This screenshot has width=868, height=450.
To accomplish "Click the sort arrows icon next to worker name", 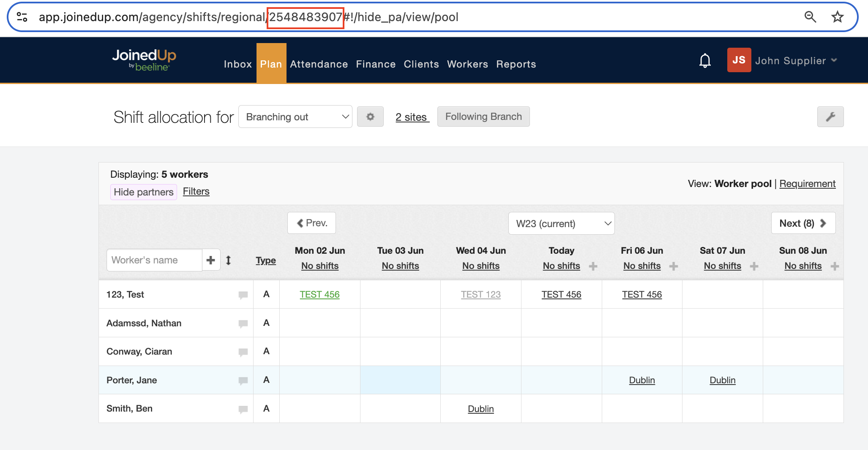I will tap(228, 260).
